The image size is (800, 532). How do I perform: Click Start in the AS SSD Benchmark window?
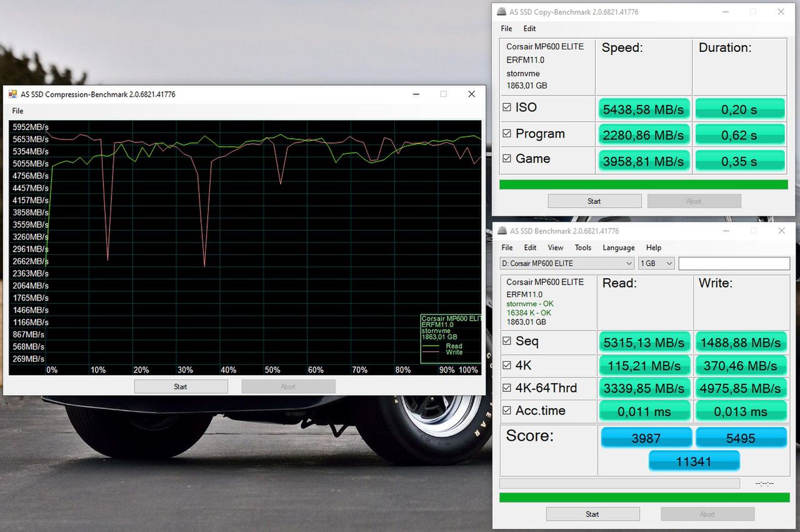pyautogui.click(x=592, y=514)
